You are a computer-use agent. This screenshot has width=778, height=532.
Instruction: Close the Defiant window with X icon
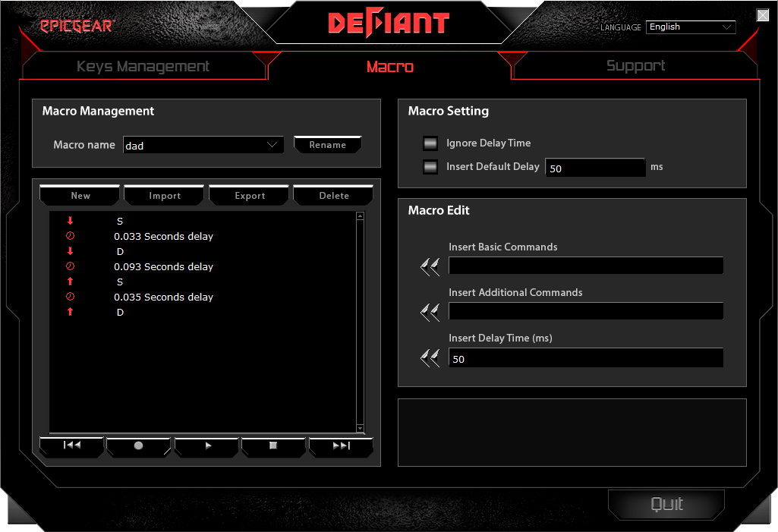pos(763,15)
